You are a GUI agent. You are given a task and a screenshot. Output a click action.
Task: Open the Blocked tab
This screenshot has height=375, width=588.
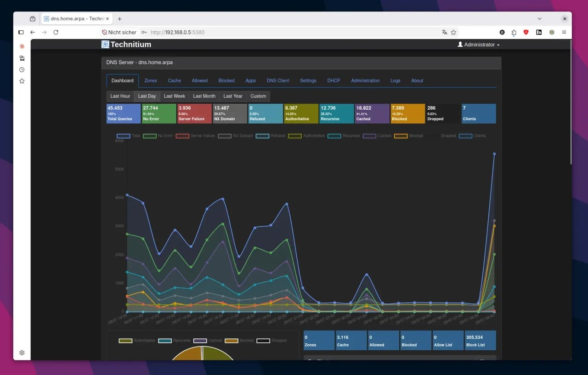226,81
